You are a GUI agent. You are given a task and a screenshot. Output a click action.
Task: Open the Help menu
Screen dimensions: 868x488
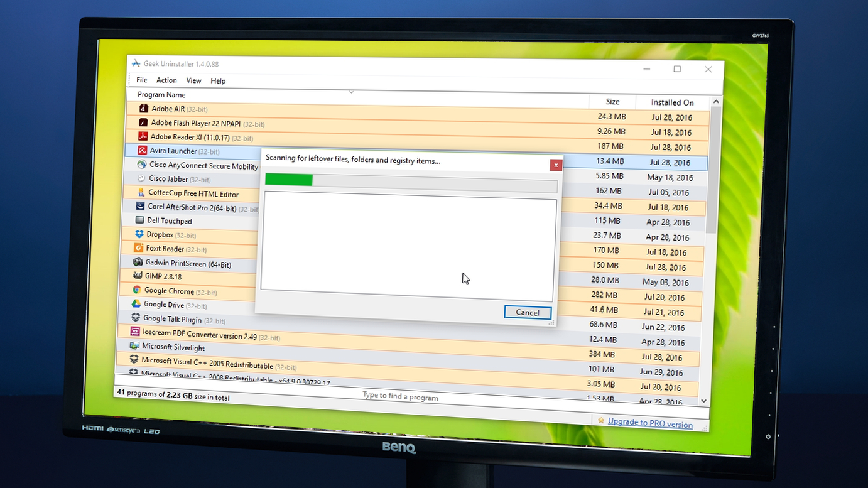pos(218,81)
